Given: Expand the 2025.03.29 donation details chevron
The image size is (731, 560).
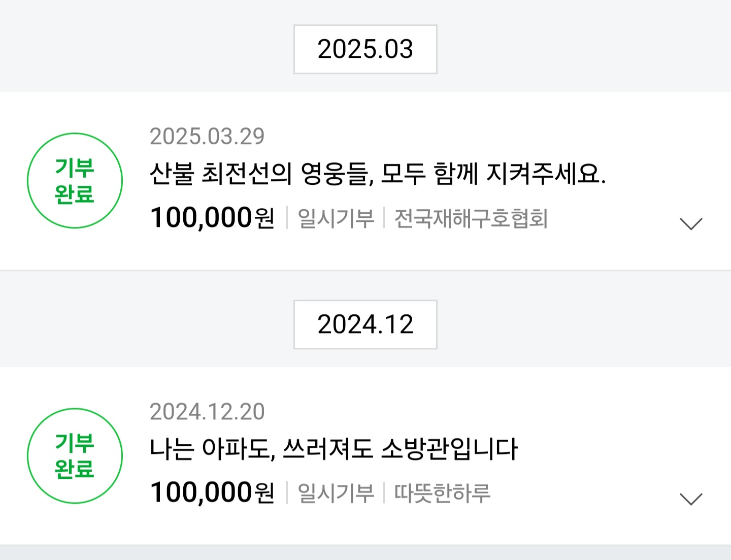Looking at the screenshot, I should 690,223.
